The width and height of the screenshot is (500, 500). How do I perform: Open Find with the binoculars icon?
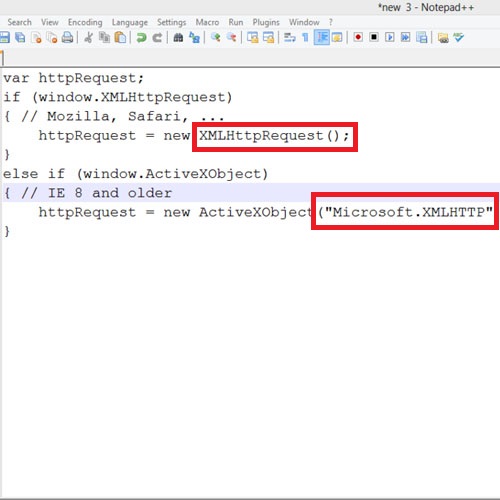(178, 37)
